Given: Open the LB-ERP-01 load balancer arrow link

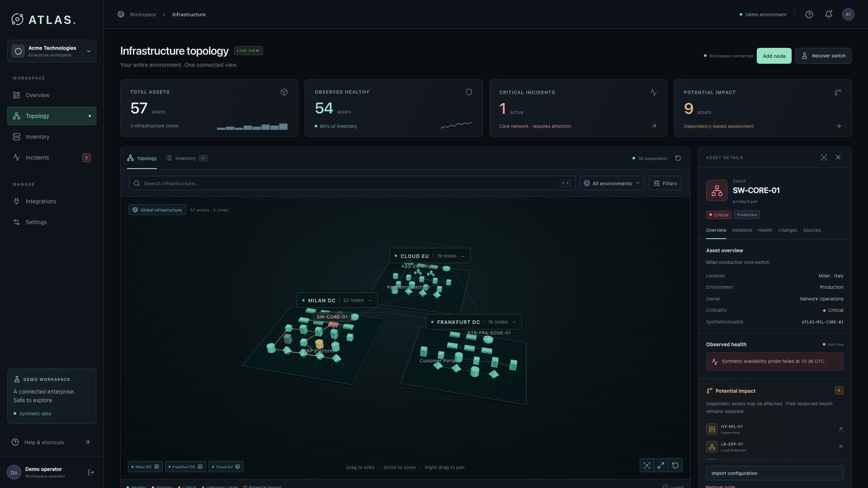Looking at the screenshot, I should coord(840,447).
